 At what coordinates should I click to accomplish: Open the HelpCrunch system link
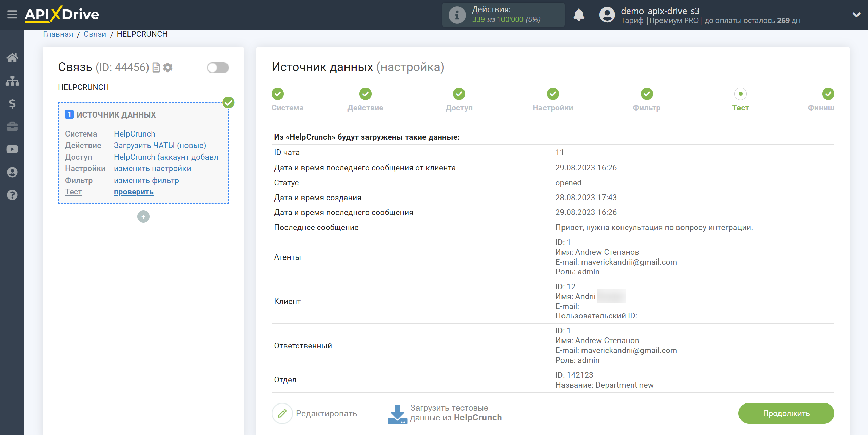click(134, 134)
